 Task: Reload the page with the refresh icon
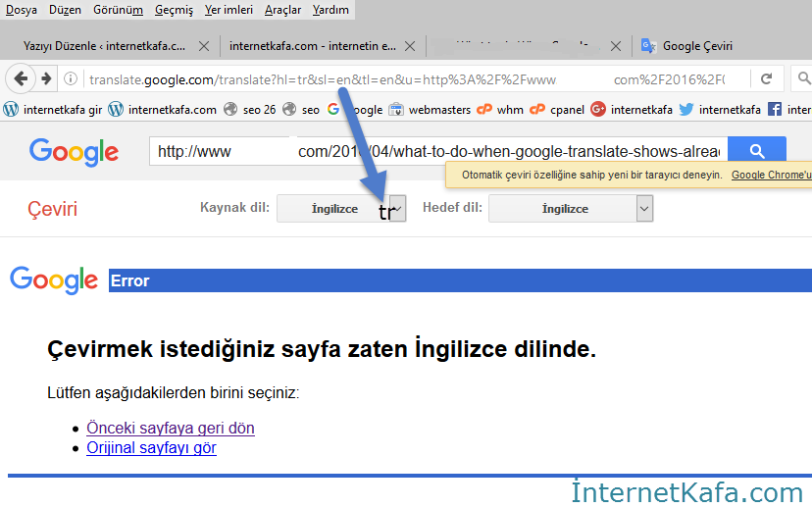click(767, 78)
